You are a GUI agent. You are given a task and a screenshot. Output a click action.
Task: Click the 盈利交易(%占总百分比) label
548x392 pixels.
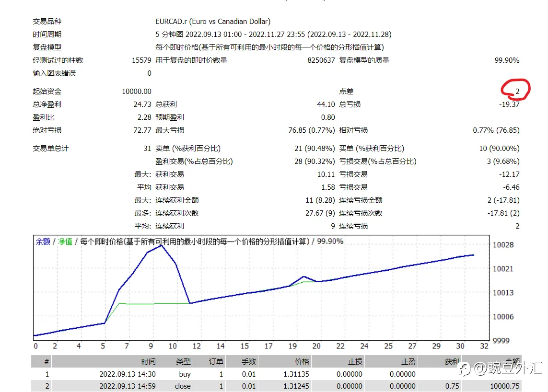coord(194,161)
